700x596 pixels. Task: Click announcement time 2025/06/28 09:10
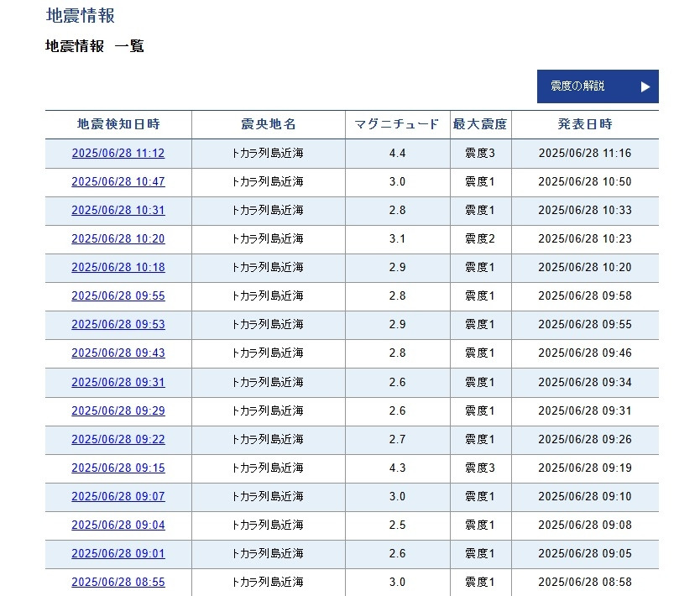click(x=585, y=496)
